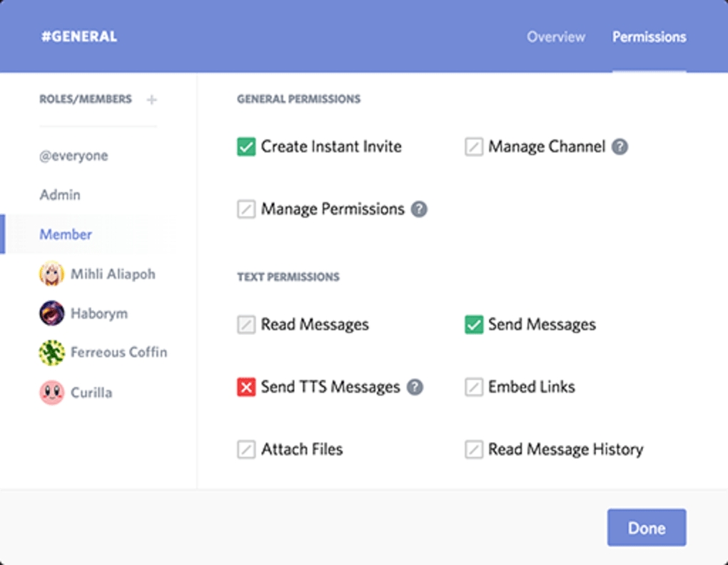This screenshot has height=565, width=728.
Task: Click Ferreous Coffin's avatar icon
Action: pos(51,353)
